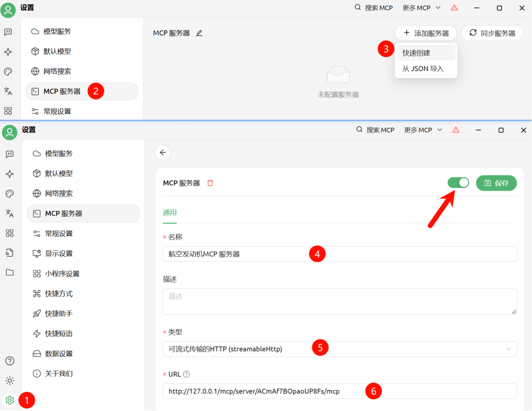Go back with the left arrow button
This screenshot has width=532, height=411.
click(x=163, y=152)
